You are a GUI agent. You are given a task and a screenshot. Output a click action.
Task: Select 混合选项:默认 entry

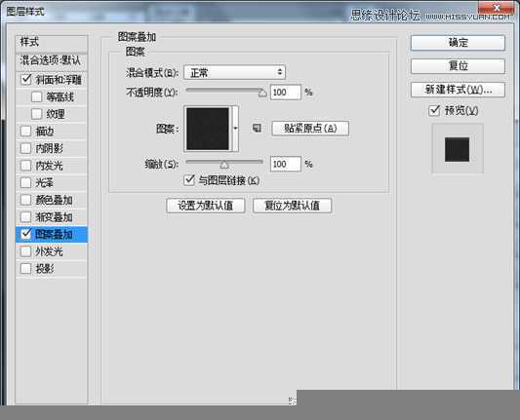tap(52, 61)
